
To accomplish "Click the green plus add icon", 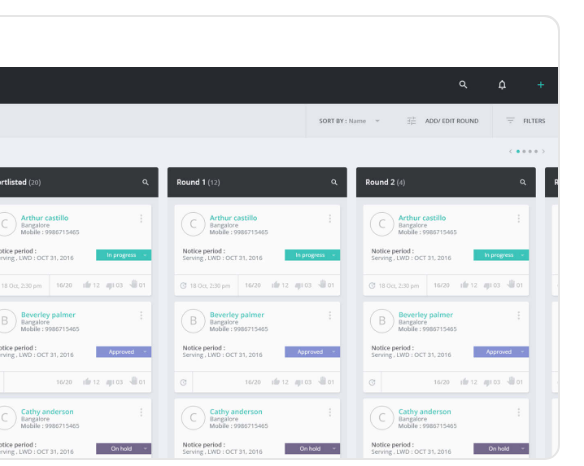I will click(x=540, y=85).
